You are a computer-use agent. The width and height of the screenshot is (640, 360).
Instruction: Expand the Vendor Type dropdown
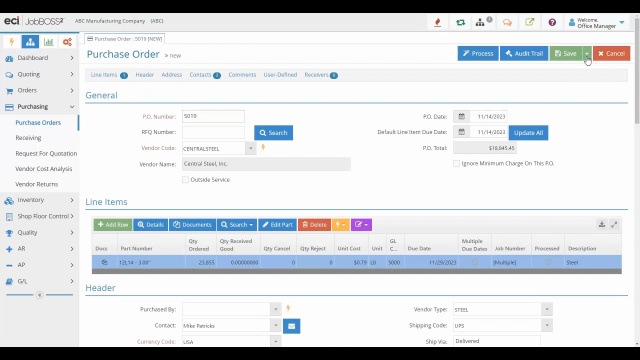click(x=547, y=309)
